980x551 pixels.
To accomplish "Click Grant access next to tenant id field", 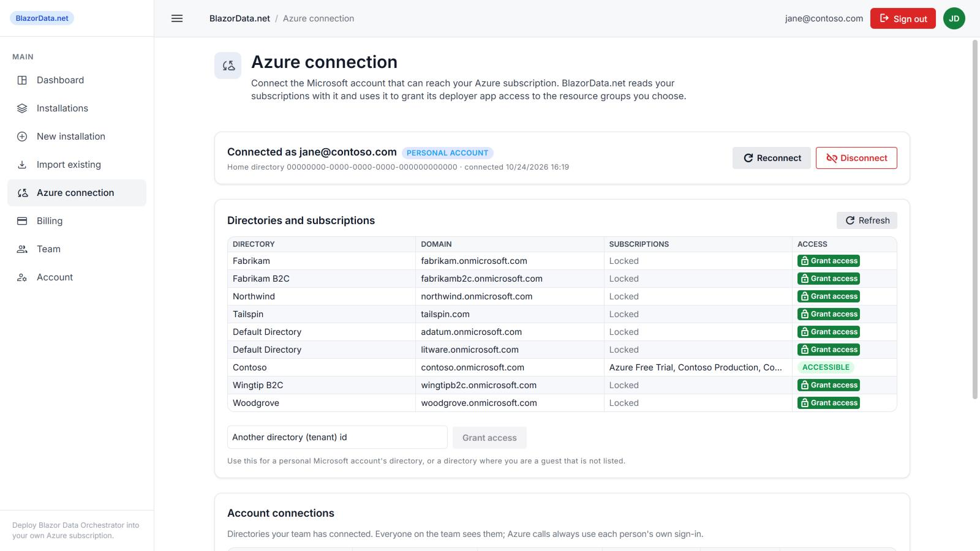I will tap(489, 438).
